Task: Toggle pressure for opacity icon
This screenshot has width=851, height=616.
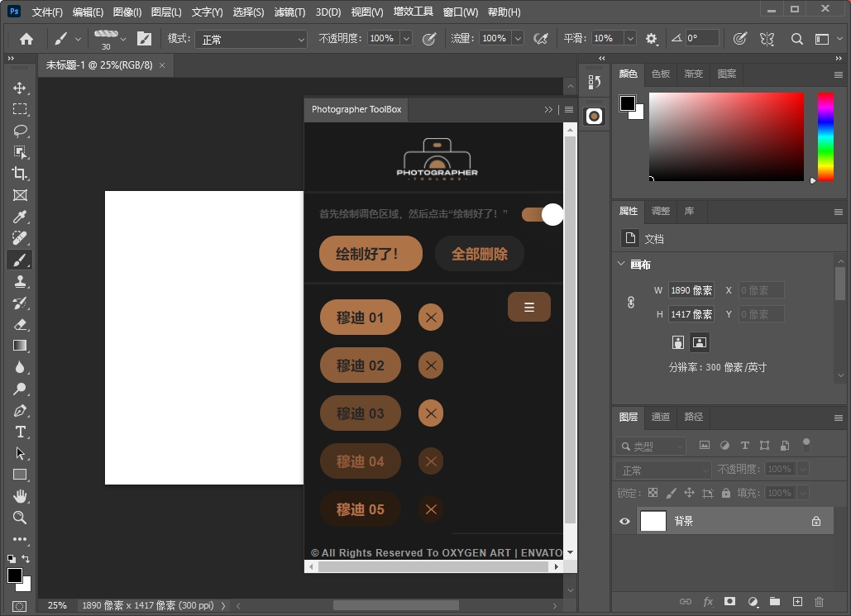Action: [429, 39]
